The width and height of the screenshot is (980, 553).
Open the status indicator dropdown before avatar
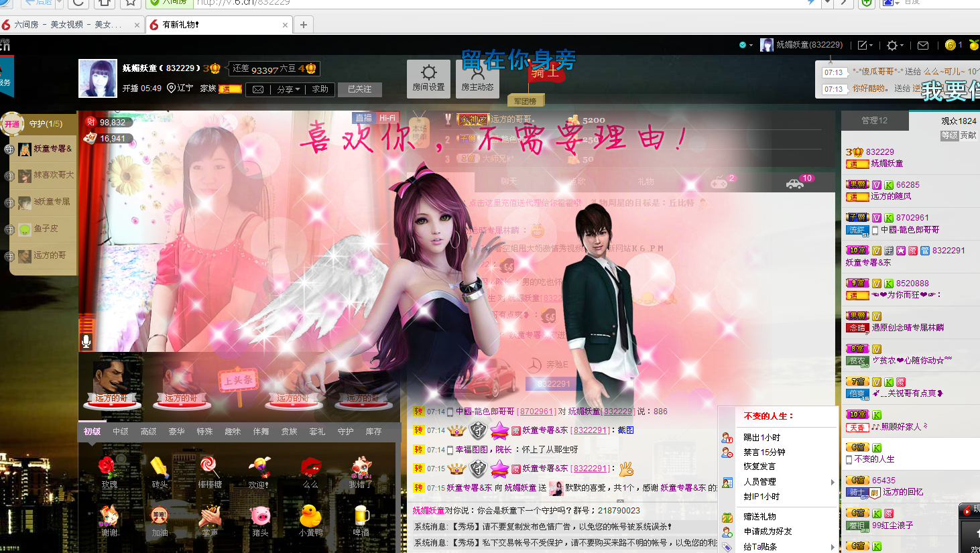(745, 46)
